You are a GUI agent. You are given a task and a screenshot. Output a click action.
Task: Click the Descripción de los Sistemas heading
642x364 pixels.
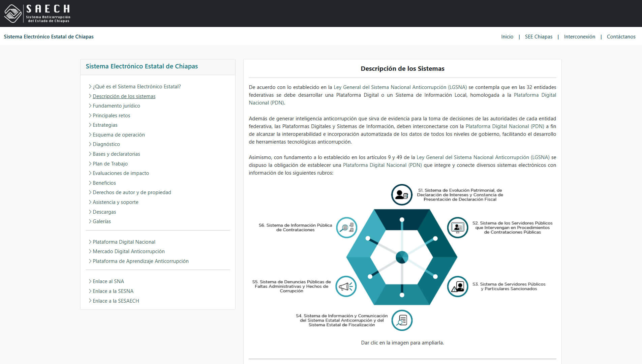click(x=402, y=69)
